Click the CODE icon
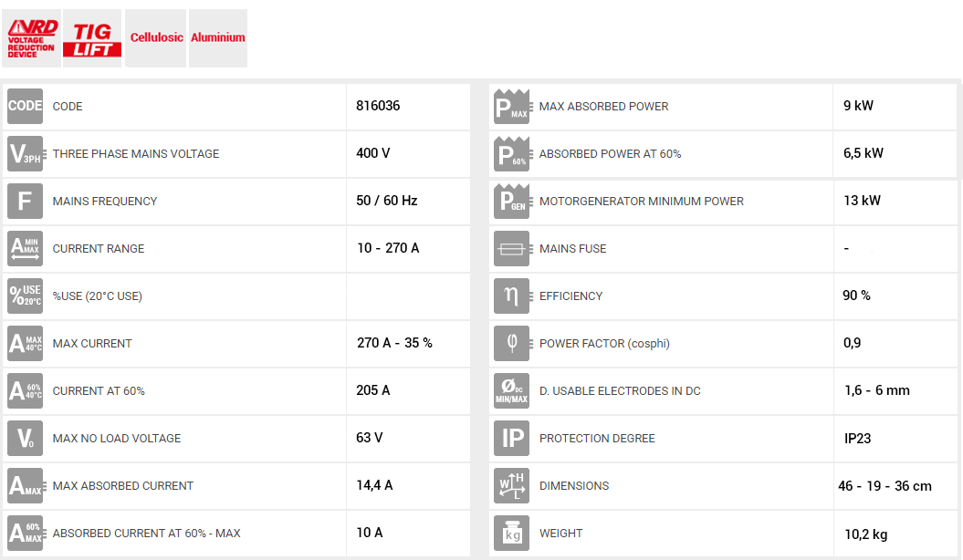The width and height of the screenshot is (963, 560). pos(25,106)
